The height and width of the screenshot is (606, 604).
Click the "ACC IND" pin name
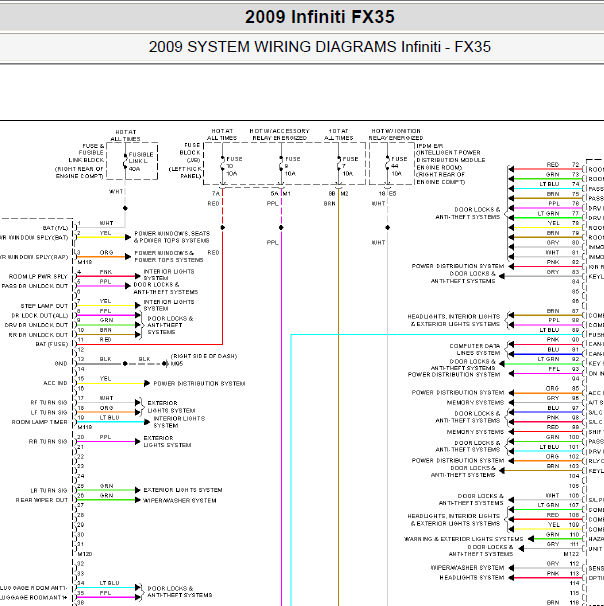click(x=55, y=383)
